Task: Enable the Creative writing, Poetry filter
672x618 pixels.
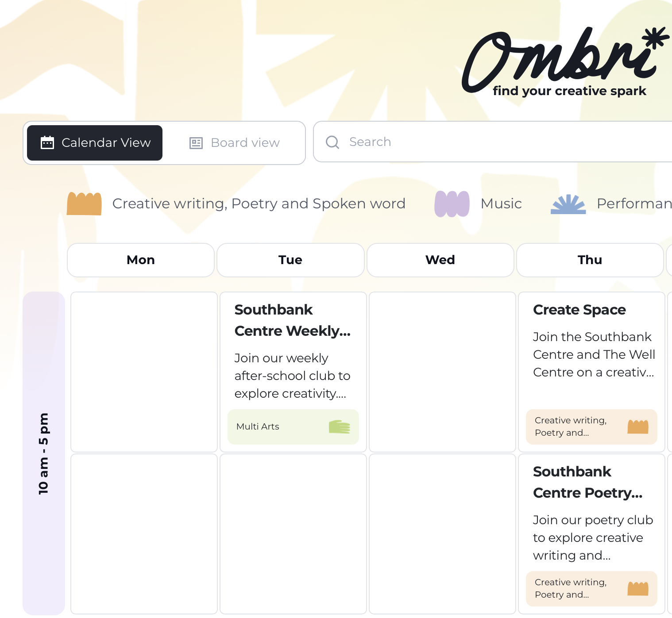Action: click(x=259, y=203)
